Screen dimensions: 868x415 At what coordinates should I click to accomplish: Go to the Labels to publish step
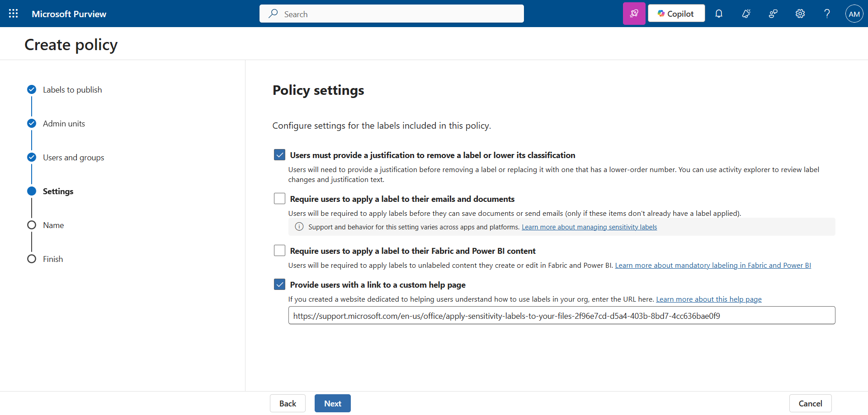pyautogui.click(x=72, y=90)
